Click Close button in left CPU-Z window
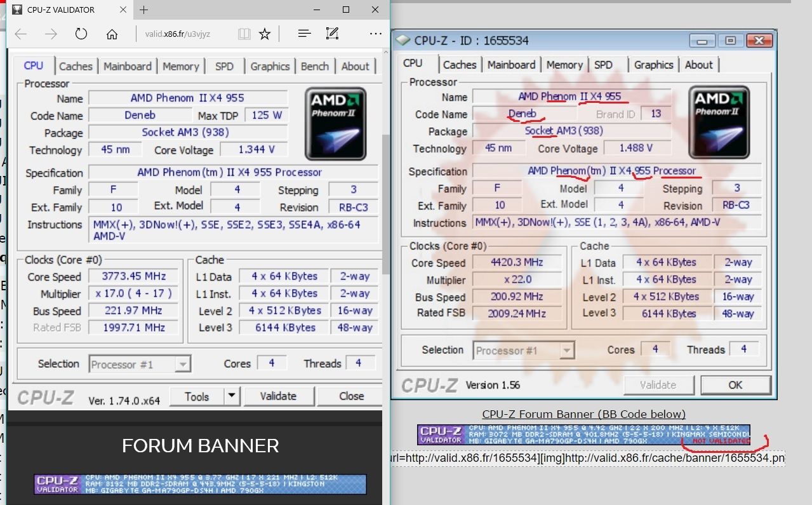The image size is (812, 505). [351, 396]
